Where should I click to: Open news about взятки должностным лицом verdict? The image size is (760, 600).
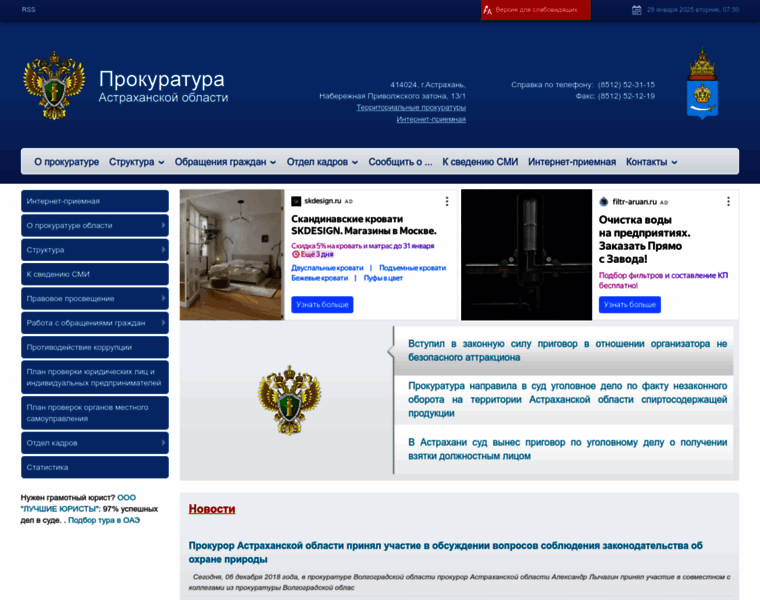(x=567, y=449)
